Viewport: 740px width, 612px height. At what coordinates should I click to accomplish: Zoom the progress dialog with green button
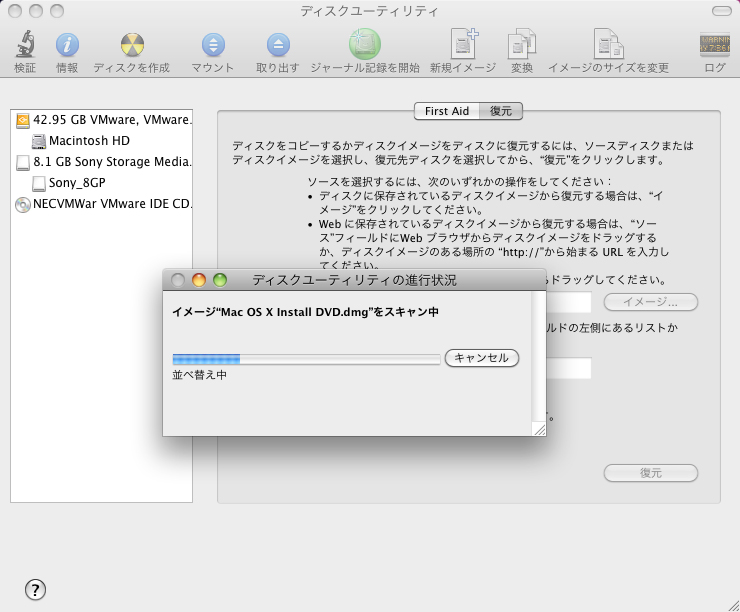220,280
